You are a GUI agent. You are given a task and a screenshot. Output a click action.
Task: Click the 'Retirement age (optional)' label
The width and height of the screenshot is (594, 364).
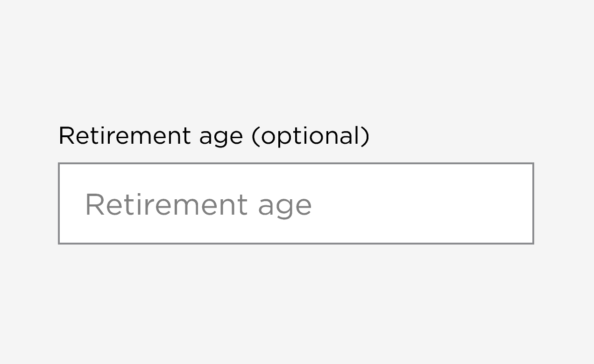[213, 136]
